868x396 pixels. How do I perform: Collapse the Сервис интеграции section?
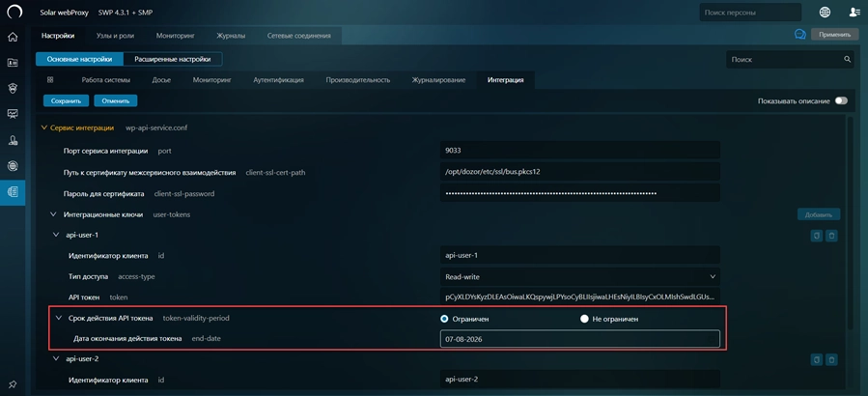point(43,127)
